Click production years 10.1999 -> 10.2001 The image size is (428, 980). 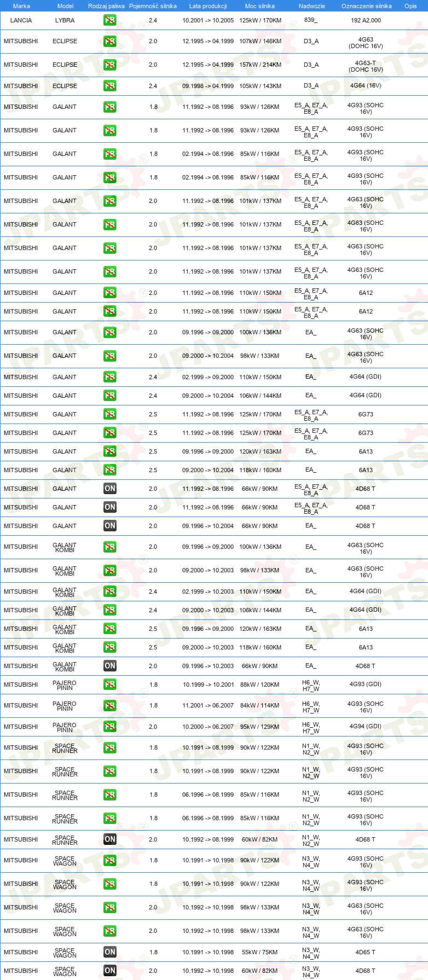208,685
